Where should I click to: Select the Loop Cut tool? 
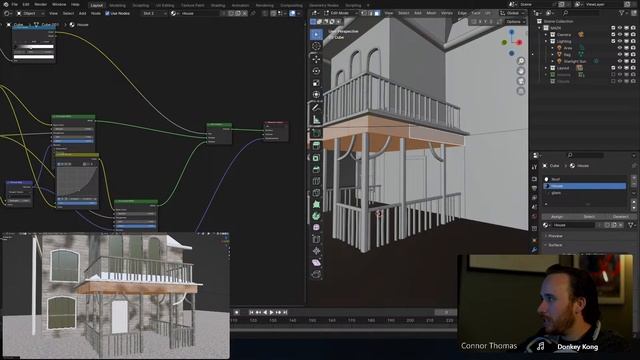[x=316, y=181]
